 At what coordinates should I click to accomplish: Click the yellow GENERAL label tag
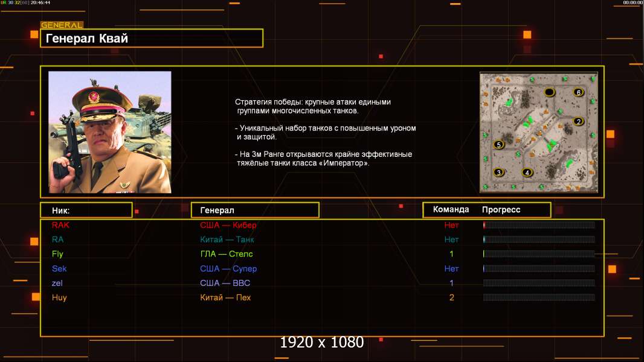coord(62,25)
